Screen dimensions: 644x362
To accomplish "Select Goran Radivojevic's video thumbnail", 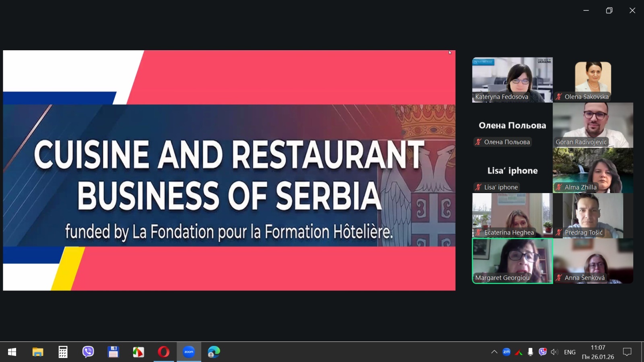I will (x=593, y=125).
